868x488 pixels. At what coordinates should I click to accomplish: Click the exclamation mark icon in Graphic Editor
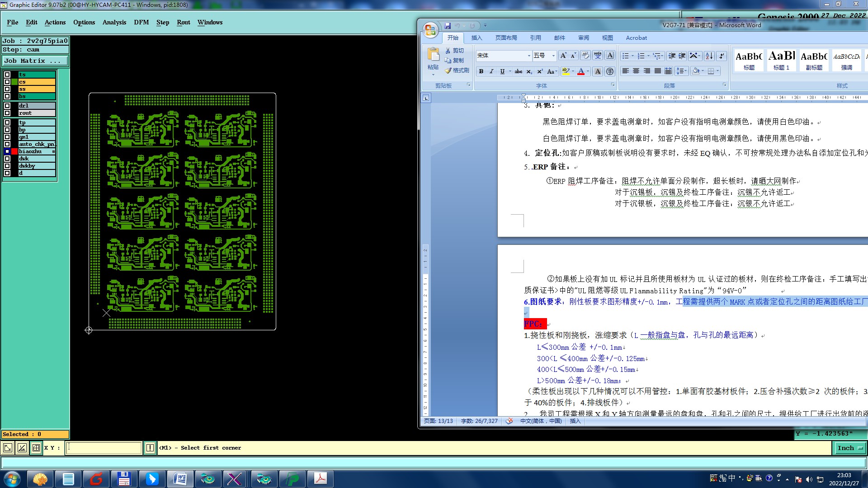(x=150, y=448)
